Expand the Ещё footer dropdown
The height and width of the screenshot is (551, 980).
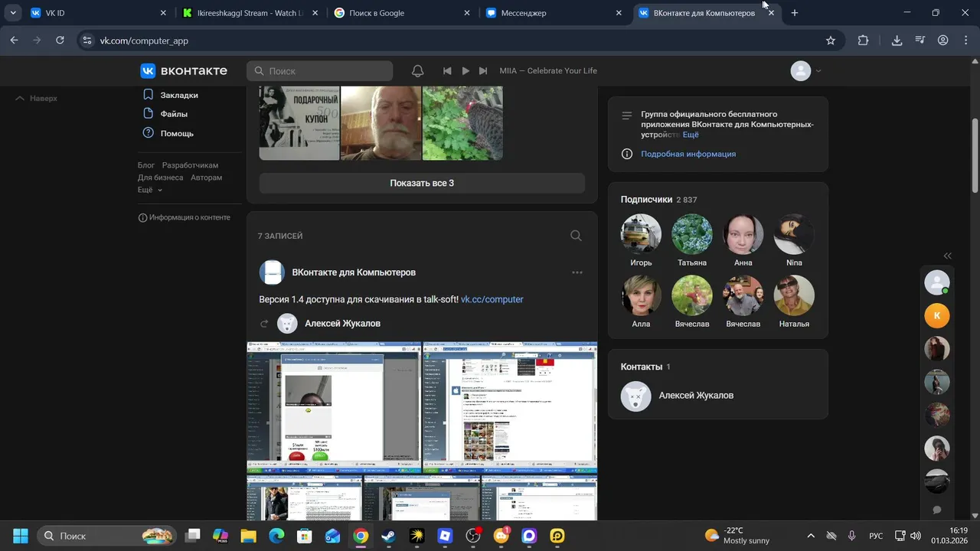(x=150, y=190)
